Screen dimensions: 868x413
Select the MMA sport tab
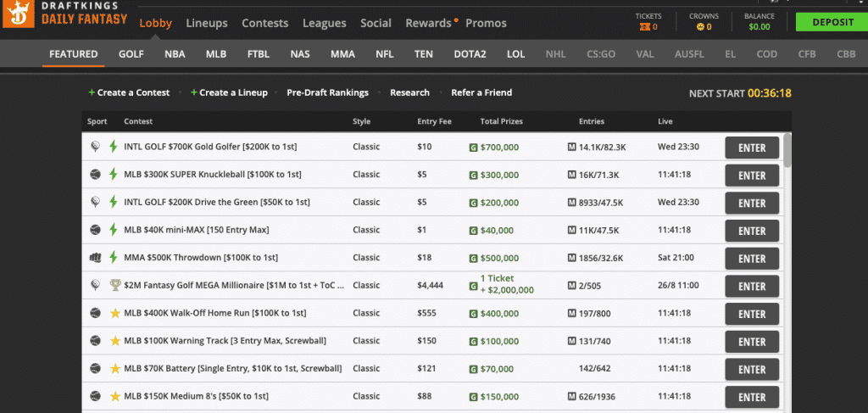coord(342,54)
